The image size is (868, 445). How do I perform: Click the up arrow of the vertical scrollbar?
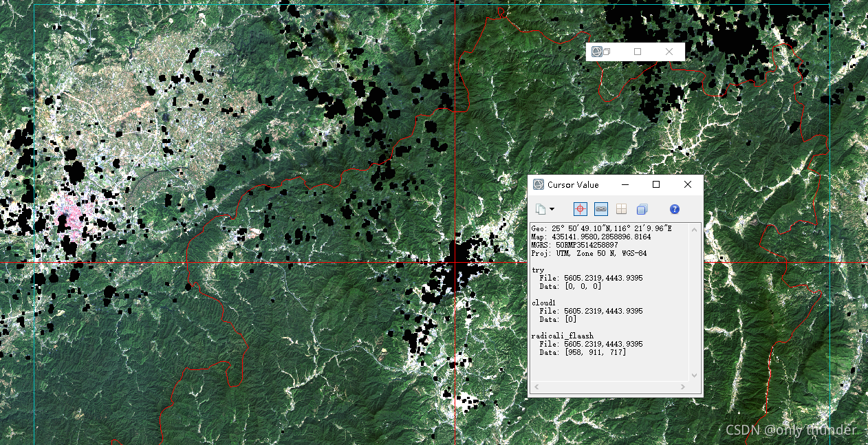(x=694, y=228)
